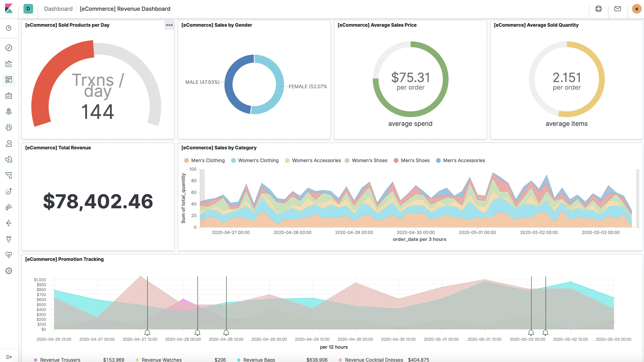
Task: Toggle Revenue Bags in the Promotion Tracking legend
Action: tap(259, 360)
